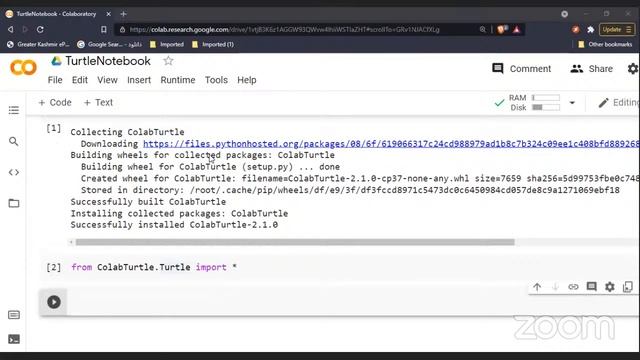Open the View menu
The height and width of the screenshot is (360, 640).
point(107,80)
